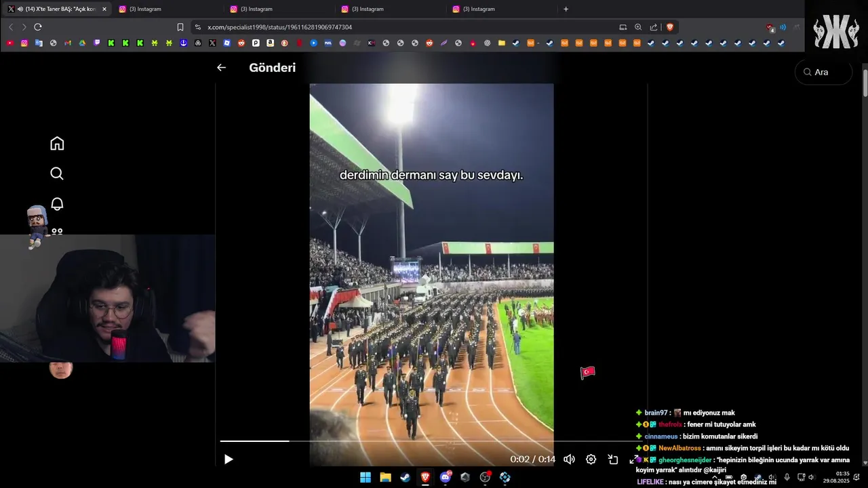Open the extension icon with red badge
This screenshot has width=868, height=488.
coord(770,27)
